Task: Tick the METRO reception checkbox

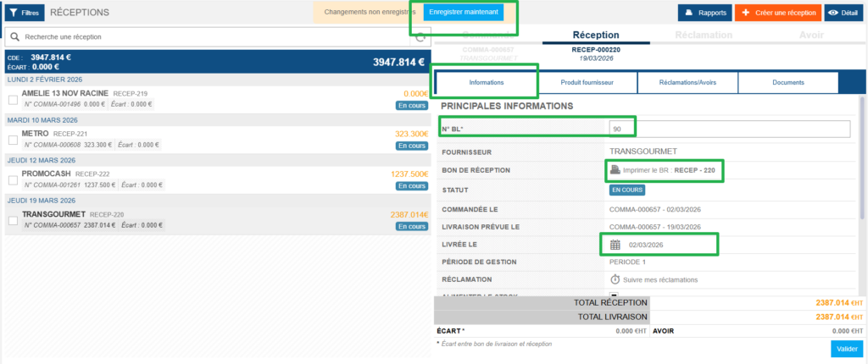Action: pos(13,140)
